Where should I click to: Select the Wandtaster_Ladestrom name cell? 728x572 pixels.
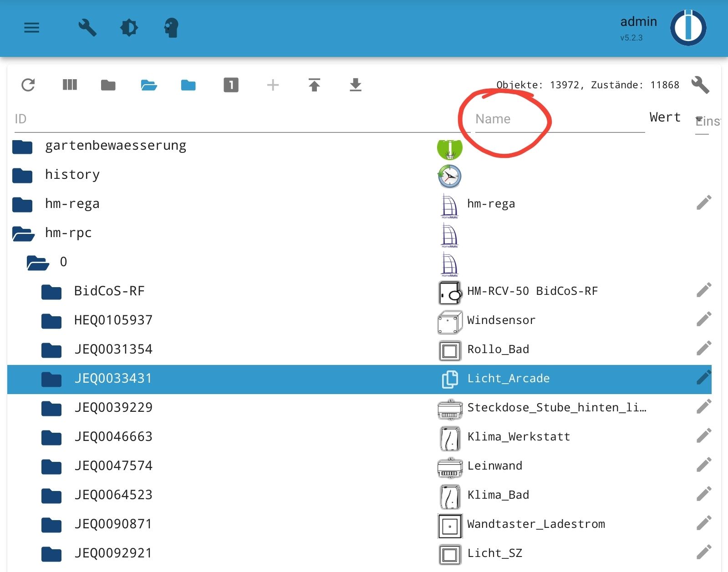[x=536, y=524]
